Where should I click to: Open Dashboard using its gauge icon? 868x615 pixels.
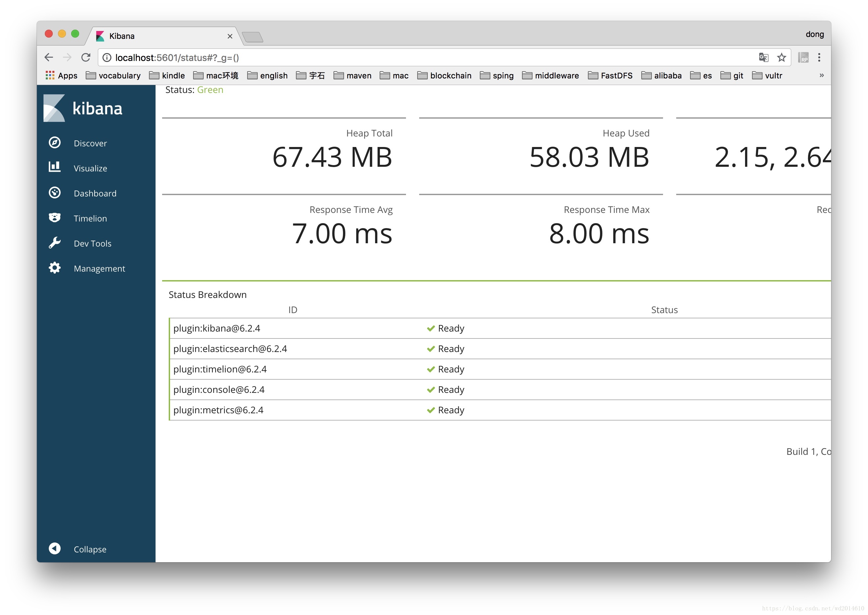coord(54,193)
